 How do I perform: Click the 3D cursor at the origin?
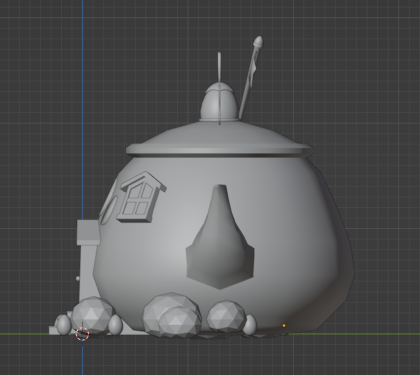pos(82,333)
